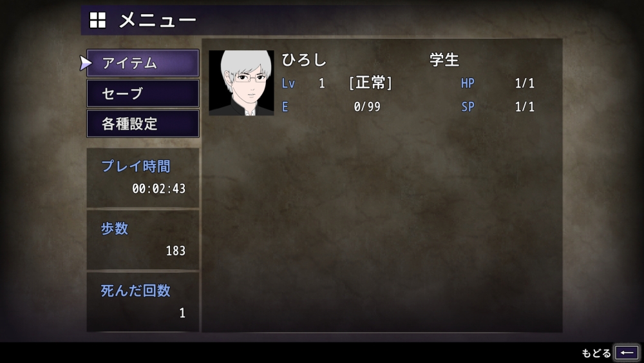Viewport: 644px width, 363px height.
Task: Click the E value 0/99
Action: [x=367, y=107]
